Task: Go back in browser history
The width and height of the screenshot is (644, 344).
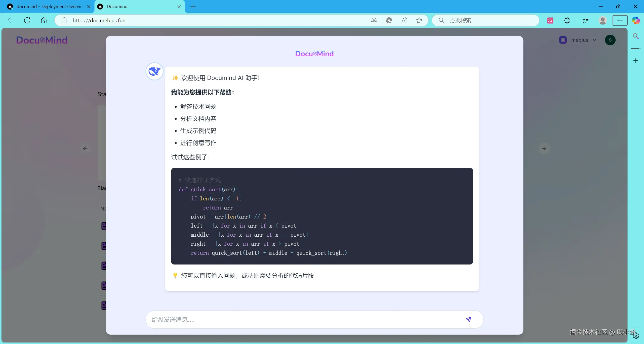Action: [x=11, y=20]
